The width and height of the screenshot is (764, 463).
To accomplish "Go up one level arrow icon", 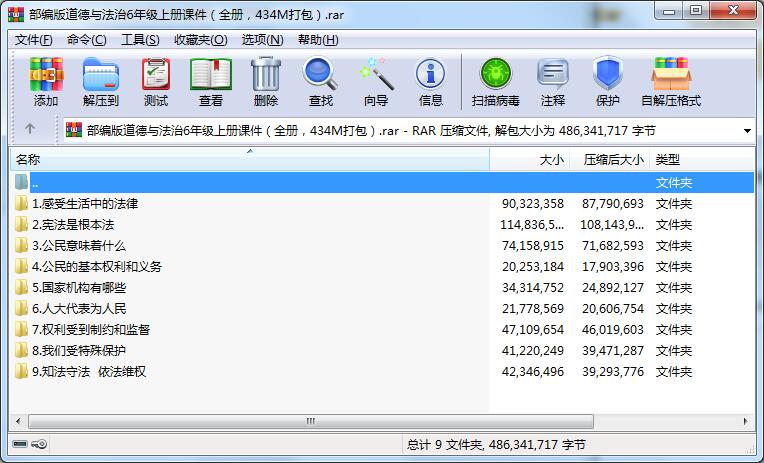I will coord(30,129).
